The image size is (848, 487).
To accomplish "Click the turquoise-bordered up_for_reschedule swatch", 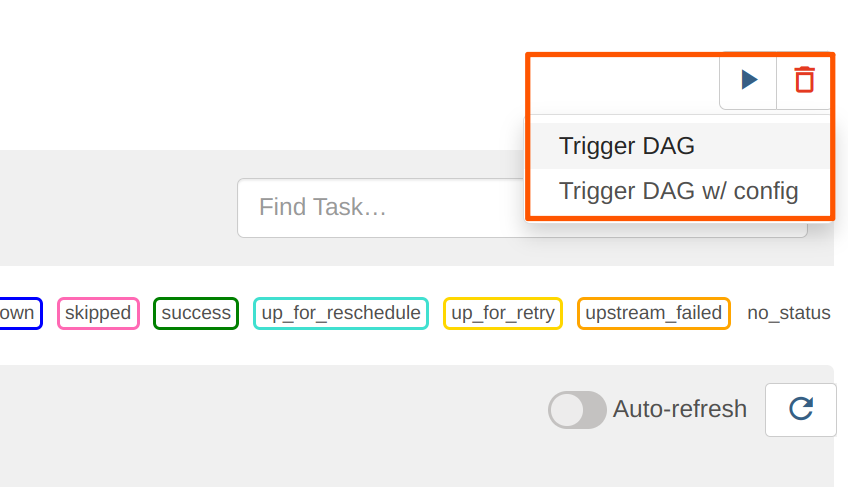I will pyautogui.click(x=341, y=313).
